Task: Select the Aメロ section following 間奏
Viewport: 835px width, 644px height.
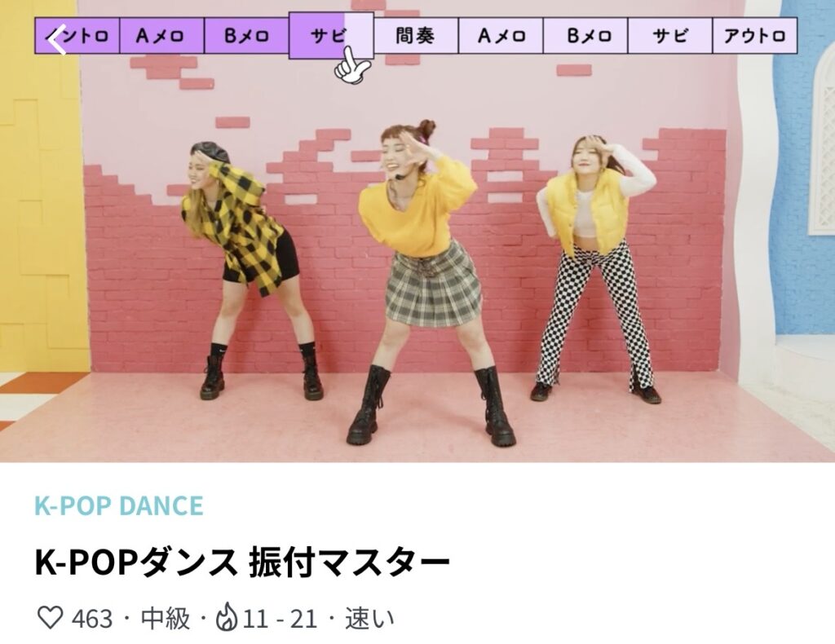Action: [x=501, y=36]
